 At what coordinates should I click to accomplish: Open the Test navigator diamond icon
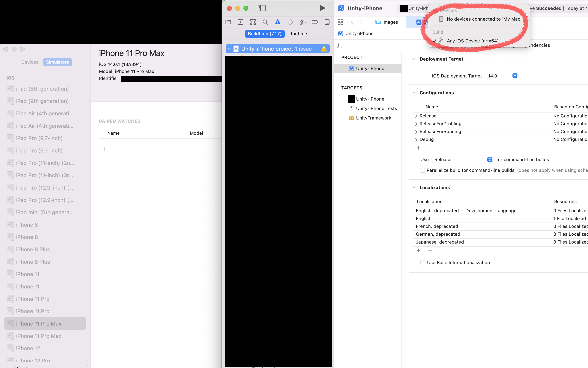(x=290, y=22)
